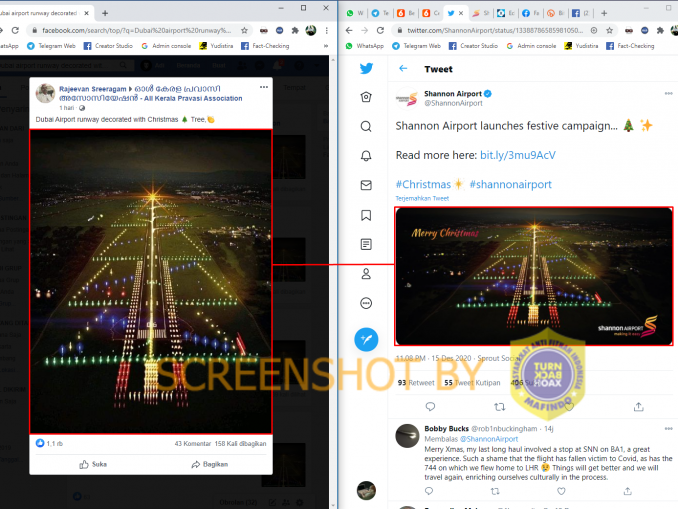Open Twitter profile icon
This screenshot has width=678, height=509.
tap(366, 274)
